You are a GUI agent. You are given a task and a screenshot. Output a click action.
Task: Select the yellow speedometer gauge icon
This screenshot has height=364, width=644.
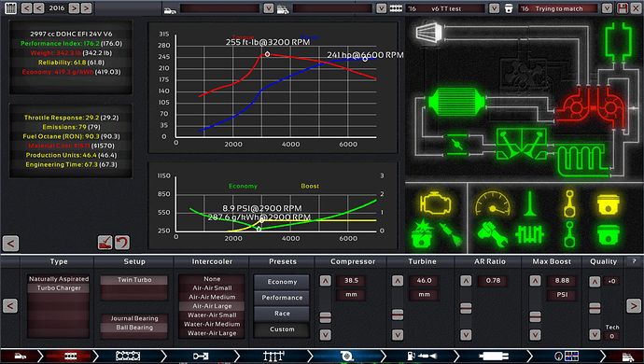[493, 203]
